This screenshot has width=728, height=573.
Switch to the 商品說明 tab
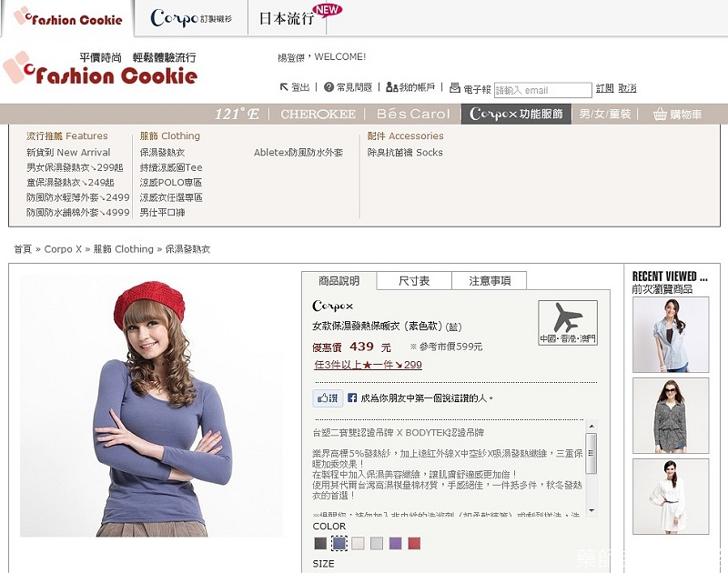(339, 281)
